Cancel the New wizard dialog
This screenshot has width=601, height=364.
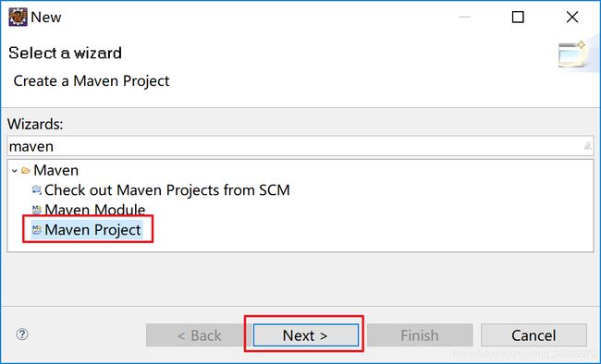coord(534,335)
